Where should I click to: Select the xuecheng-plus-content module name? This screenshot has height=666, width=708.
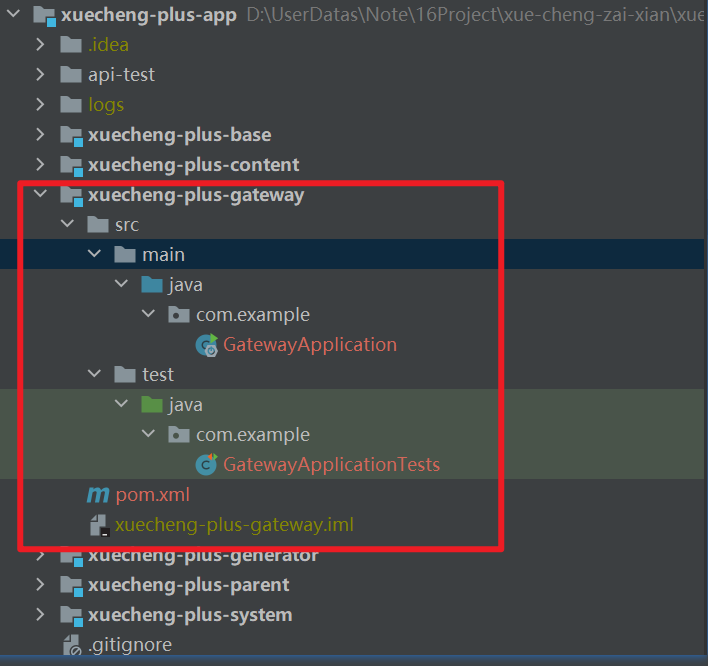pyautogui.click(x=194, y=165)
